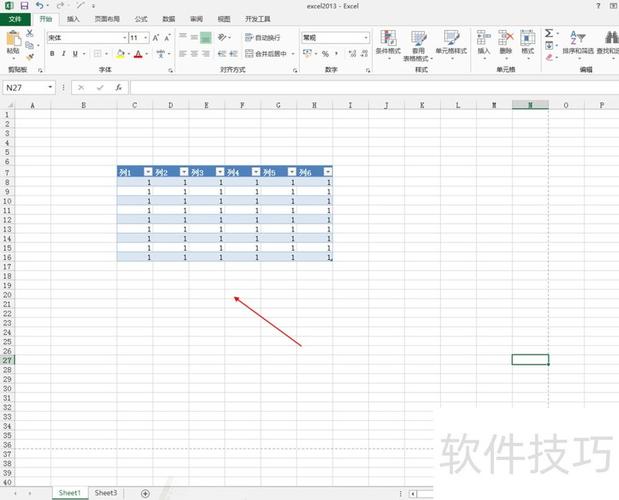Click the AutoSum sigma icon
Viewport: 619px width, 500px height.
coord(549,33)
